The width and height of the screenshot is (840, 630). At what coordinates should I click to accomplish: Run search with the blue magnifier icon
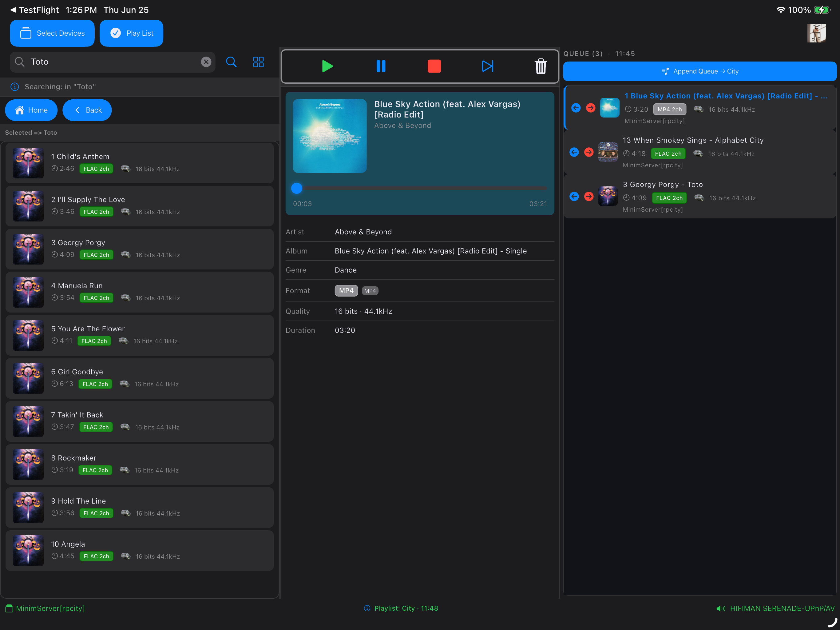click(231, 62)
